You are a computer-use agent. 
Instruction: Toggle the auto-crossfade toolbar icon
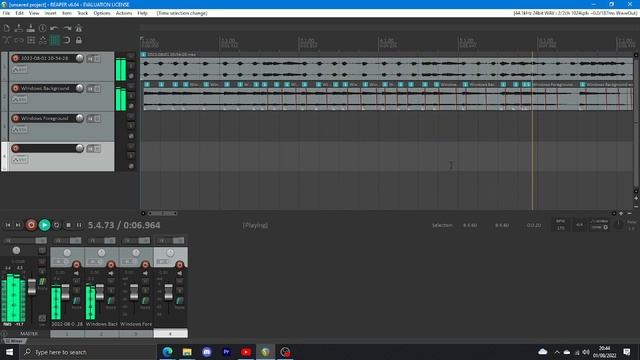tap(7, 40)
